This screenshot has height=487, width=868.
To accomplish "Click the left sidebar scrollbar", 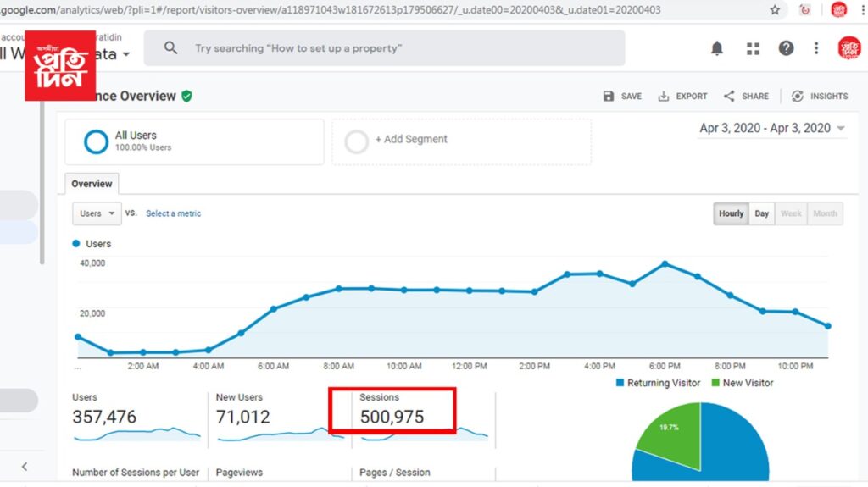I will [42, 183].
